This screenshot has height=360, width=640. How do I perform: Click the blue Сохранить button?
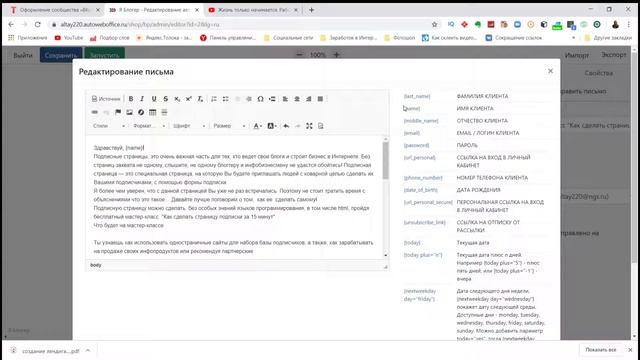pos(61,55)
